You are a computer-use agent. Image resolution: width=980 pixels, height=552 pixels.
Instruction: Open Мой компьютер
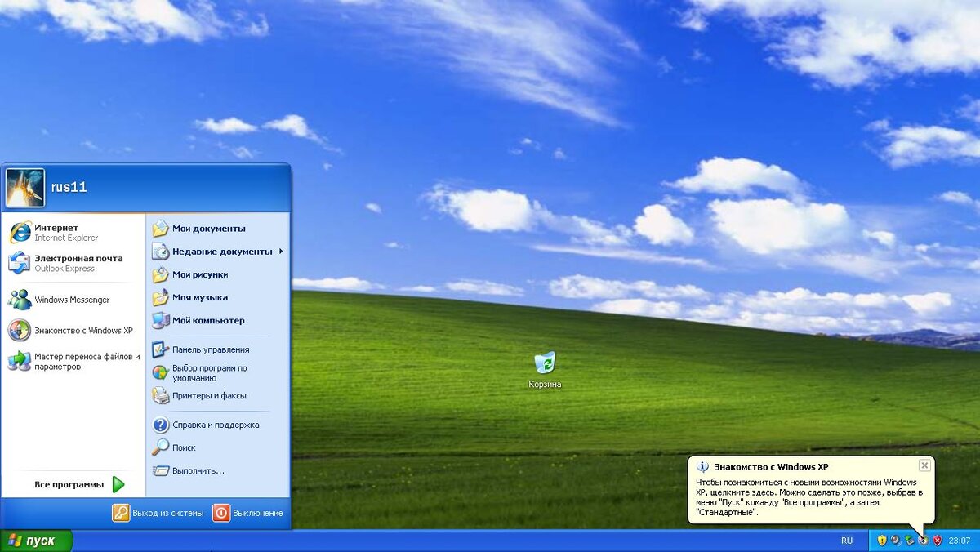218,320
